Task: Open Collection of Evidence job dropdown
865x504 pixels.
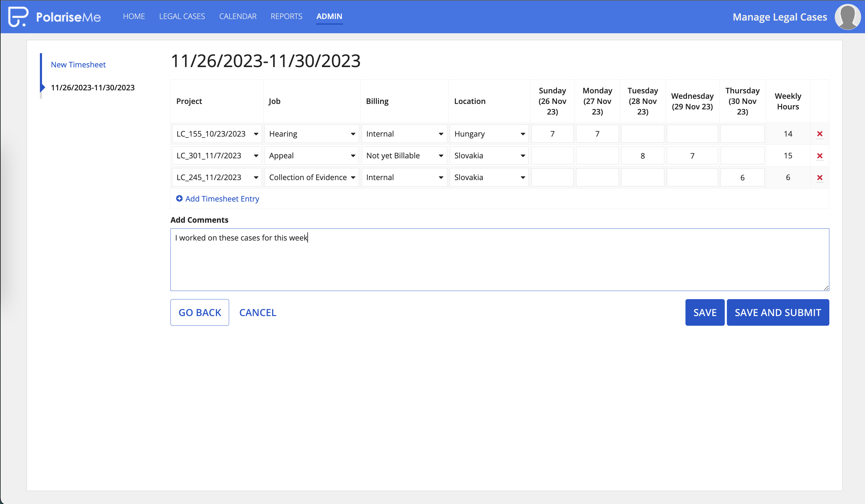Action: [x=312, y=177]
